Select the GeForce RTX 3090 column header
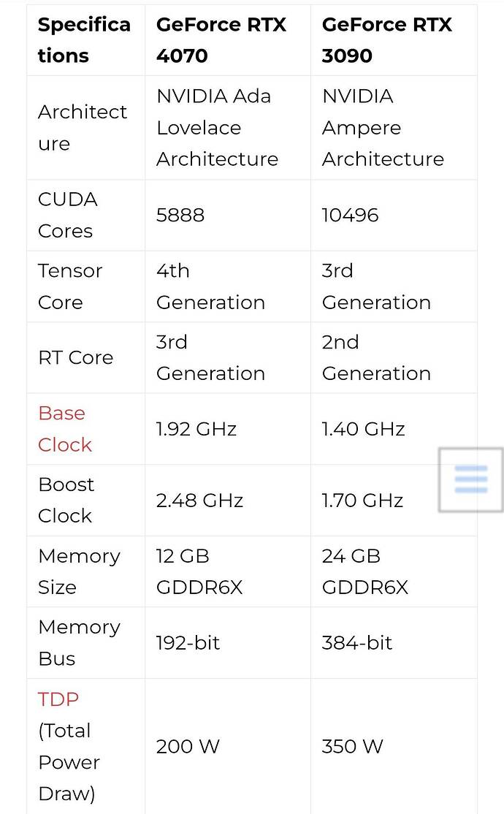This screenshot has height=814, width=504. pyautogui.click(x=386, y=39)
